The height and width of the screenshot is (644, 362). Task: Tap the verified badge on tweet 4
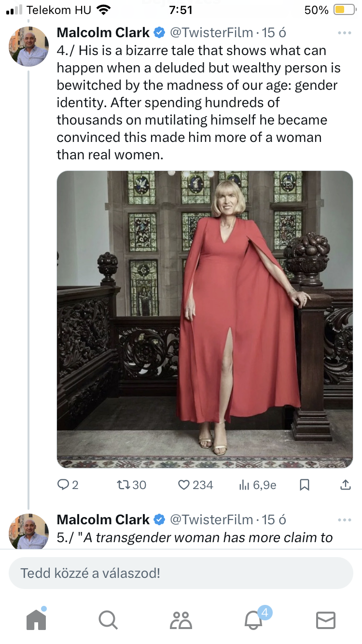pos(159,33)
